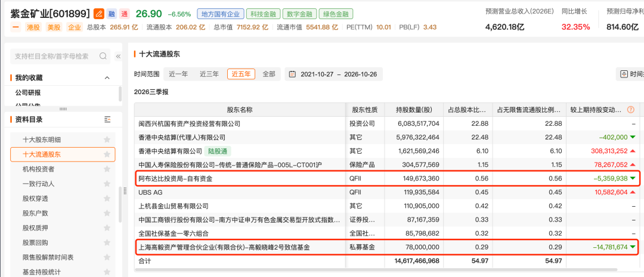Click the 地方国有企业 label

221,14
